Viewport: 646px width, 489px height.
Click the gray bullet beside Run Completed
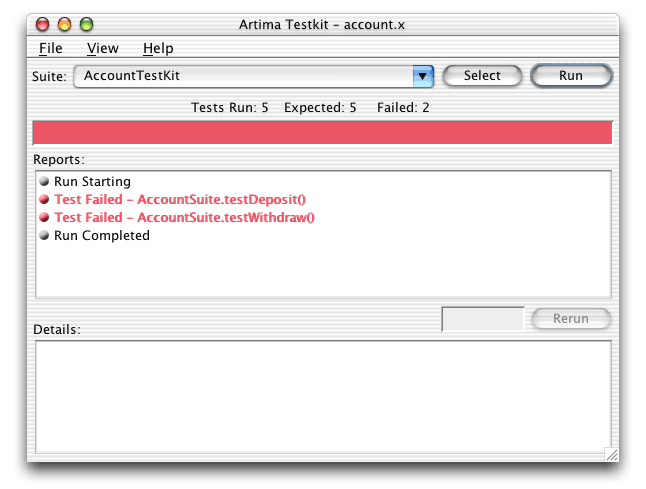(x=44, y=235)
